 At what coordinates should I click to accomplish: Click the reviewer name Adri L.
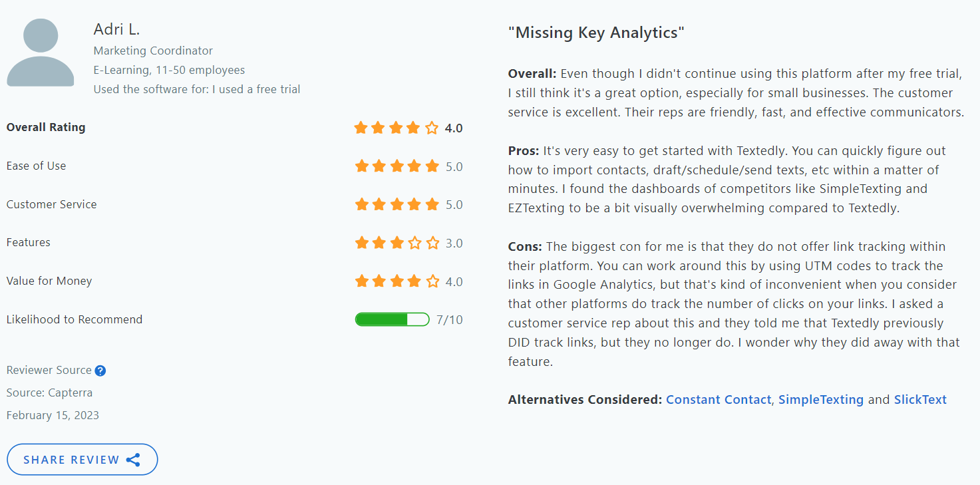[x=116, y=29]
